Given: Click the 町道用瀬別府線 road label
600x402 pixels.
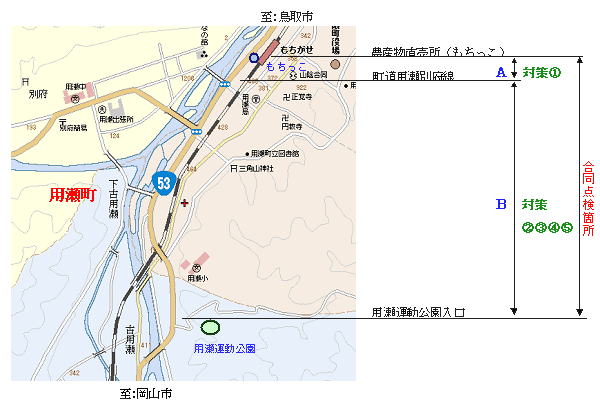Looking at the screenshot, I should click(413, 76).
